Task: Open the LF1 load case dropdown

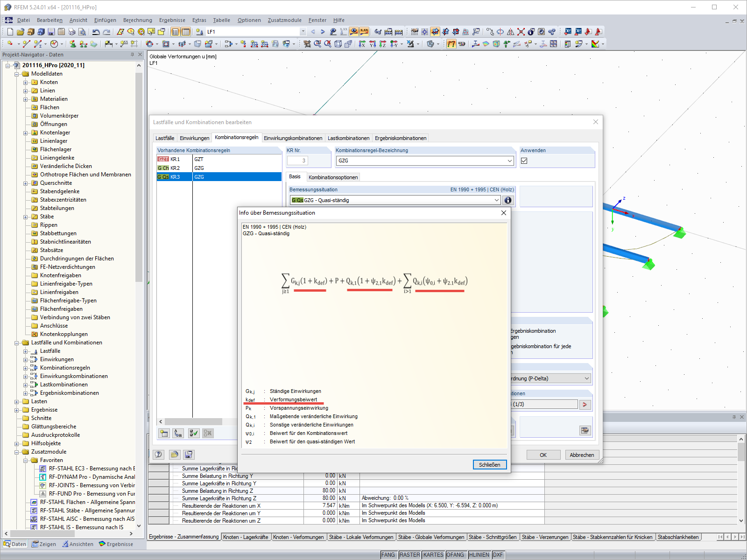Action: 303,32
